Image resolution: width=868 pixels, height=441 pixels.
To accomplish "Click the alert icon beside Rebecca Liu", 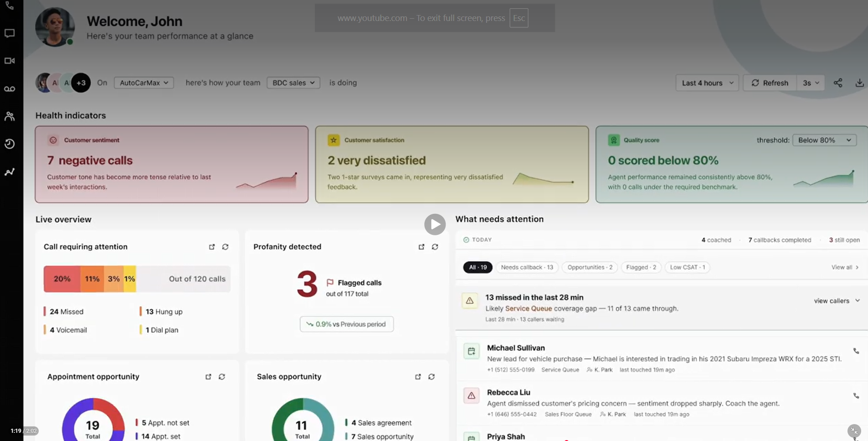I will [472, 396].
